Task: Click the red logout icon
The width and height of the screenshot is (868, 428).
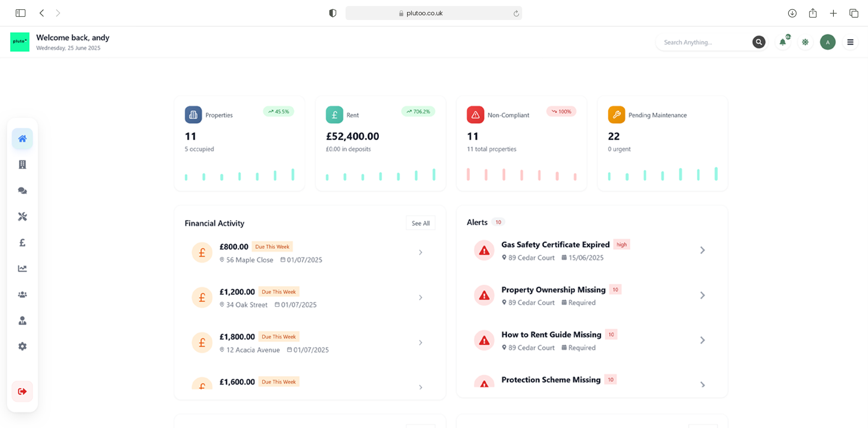Action: point(23,391)
